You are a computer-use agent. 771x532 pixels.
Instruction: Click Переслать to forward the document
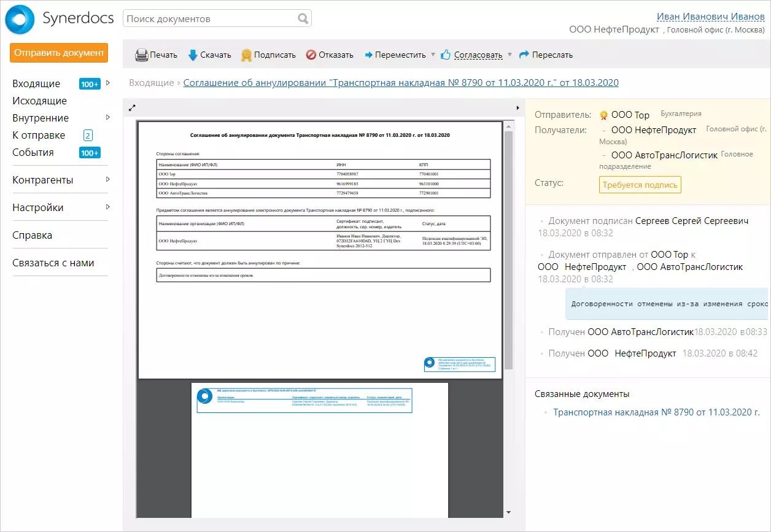546,55
